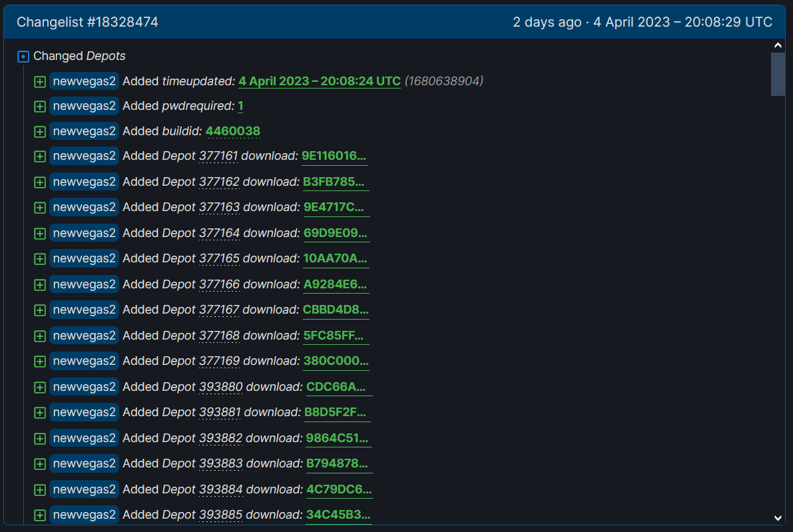
Task: Click the plus icon on pwdrequired row
Action: [x=40, y=106]
